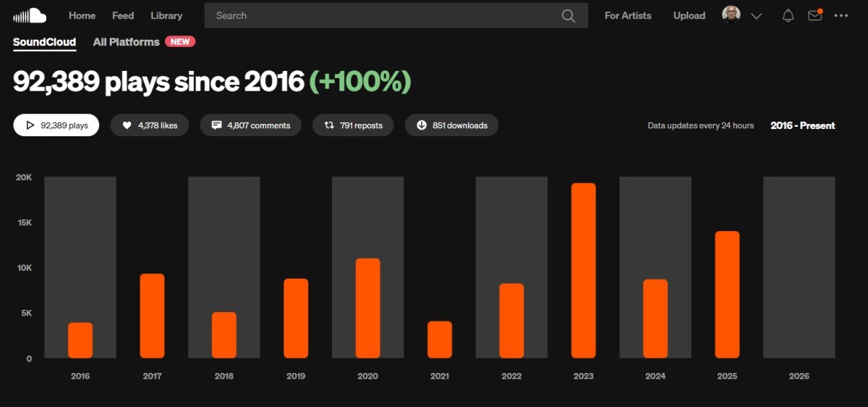Open the messages envelope icon

(x=815, y=15)
